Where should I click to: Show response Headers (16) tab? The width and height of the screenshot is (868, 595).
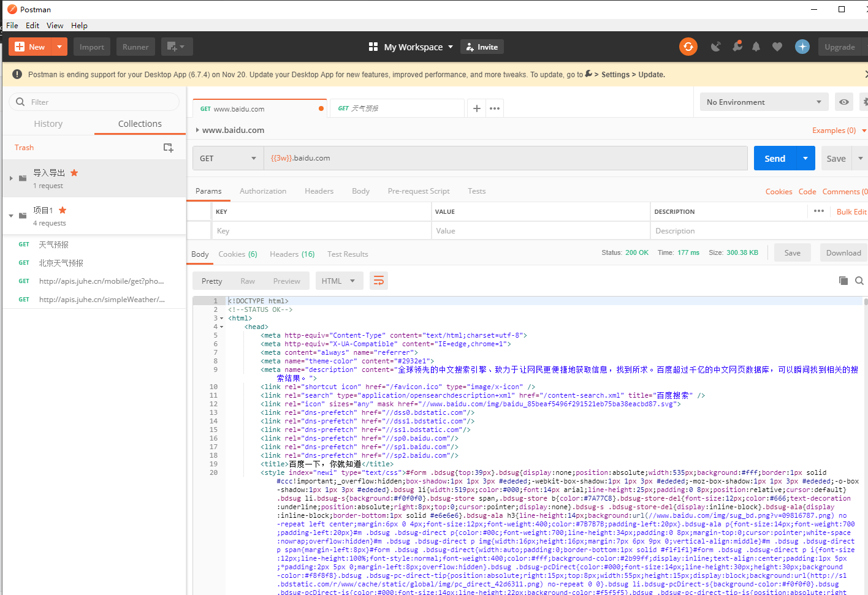pos(292,254)
